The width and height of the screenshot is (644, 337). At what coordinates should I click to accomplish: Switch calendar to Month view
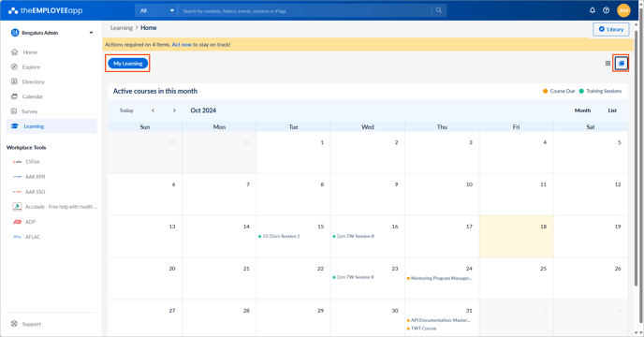pyautogui.click(x=582, y=110)
